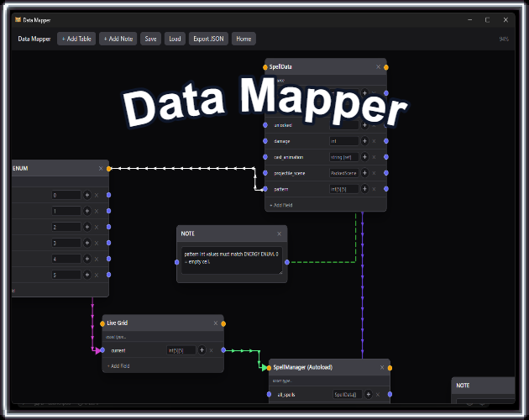
Task: Click the plus button on unlocked row
Action: coord(364,125)
